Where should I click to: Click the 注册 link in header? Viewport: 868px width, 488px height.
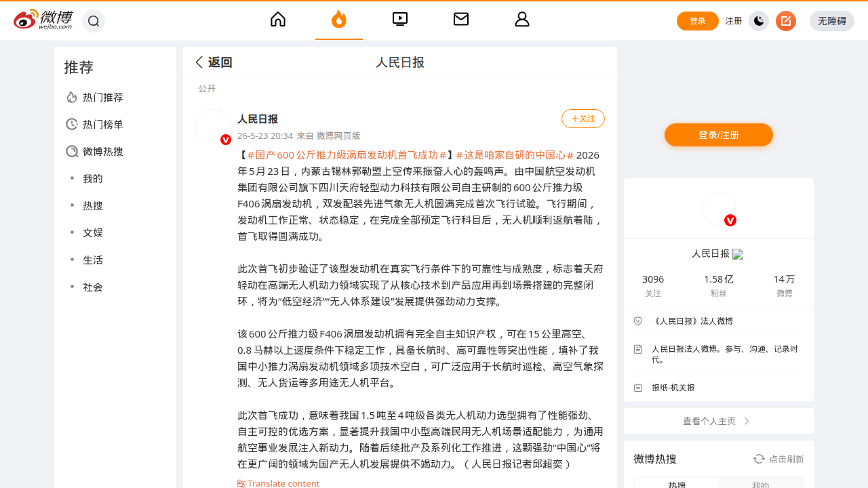coord(734,21)
